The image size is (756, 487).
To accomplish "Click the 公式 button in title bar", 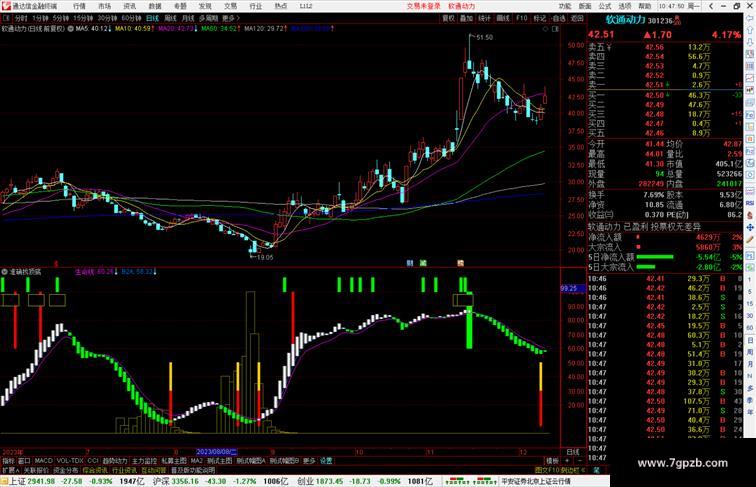I will click(x=605, y=6).
